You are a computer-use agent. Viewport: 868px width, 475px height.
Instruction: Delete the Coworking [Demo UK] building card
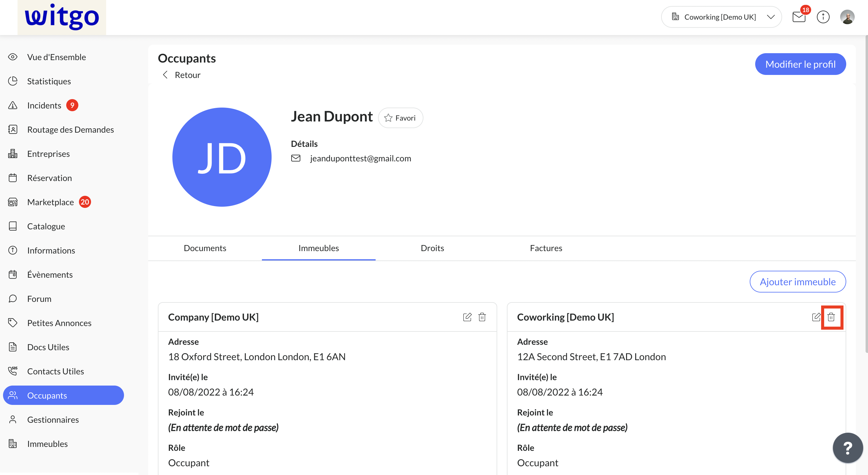831,317
